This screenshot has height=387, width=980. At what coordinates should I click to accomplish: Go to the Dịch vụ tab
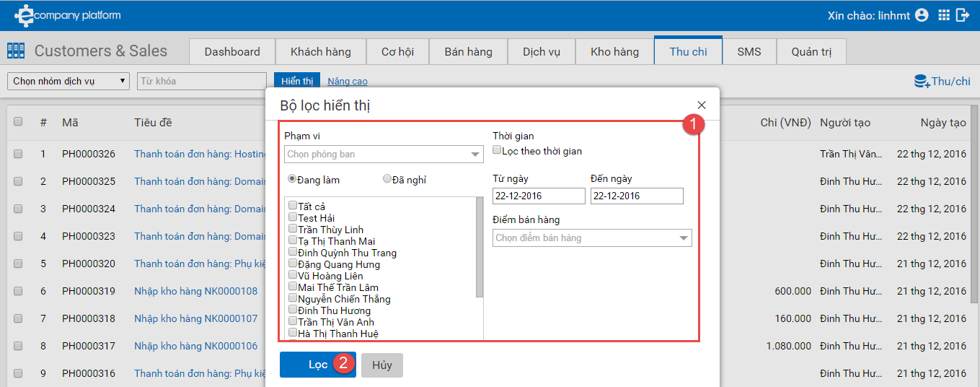(542, 51)
